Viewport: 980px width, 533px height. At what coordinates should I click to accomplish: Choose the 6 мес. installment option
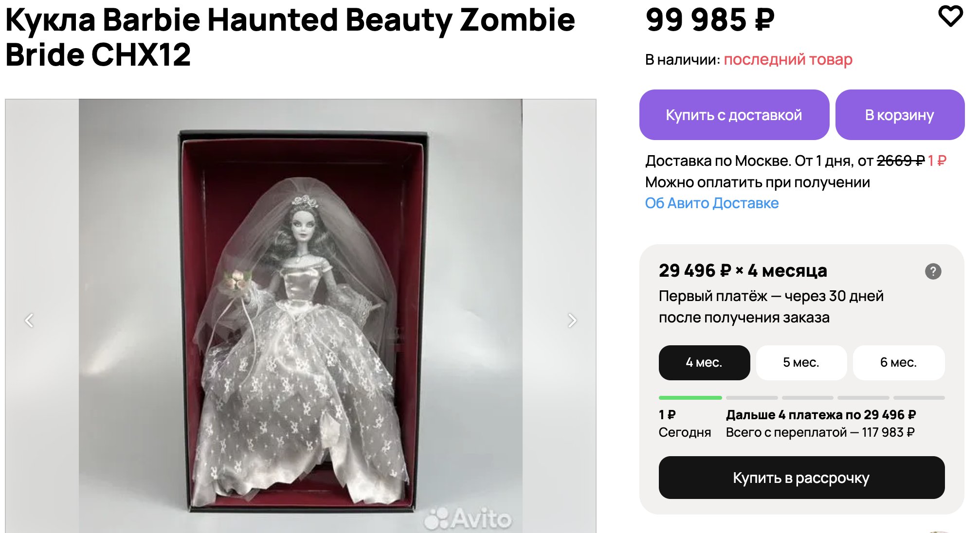[898, 363]
